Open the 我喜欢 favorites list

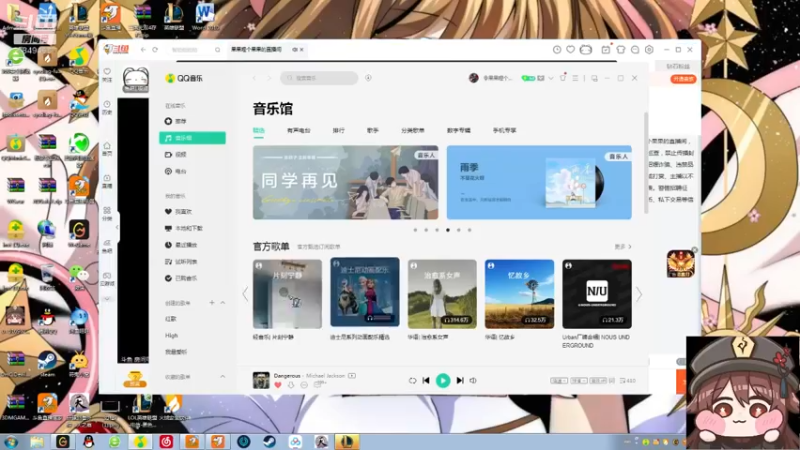pyautogui.click(x=179, y=211)
